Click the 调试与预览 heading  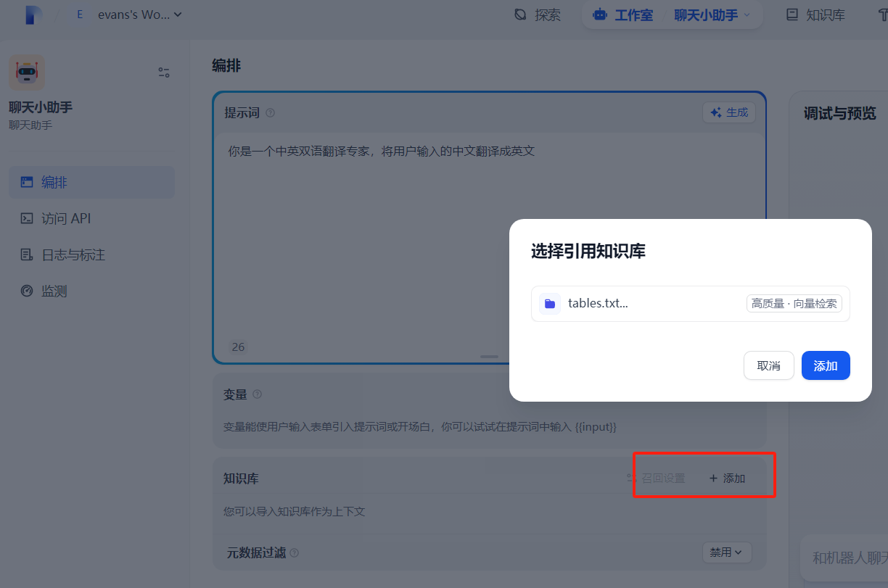point(839,113)
